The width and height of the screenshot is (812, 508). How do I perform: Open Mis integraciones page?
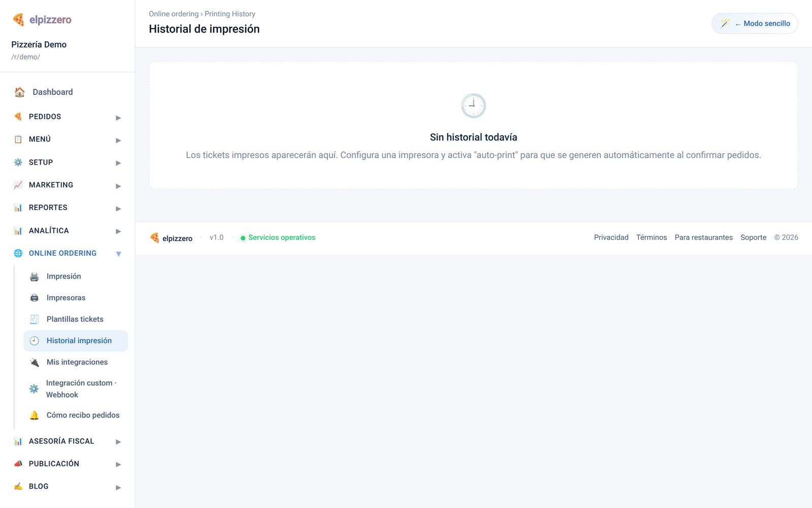pos(76,362)
